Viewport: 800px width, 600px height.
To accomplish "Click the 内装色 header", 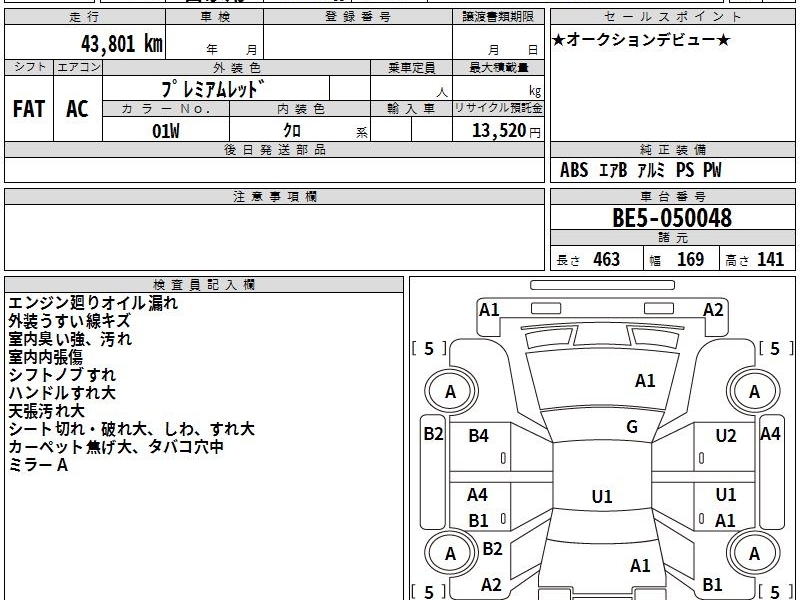I will click(300, 109).
